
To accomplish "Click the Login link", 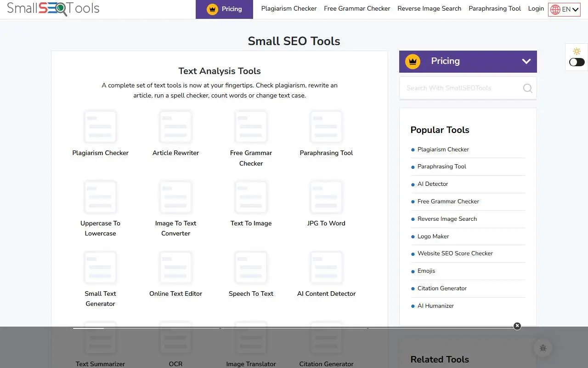I will (536, 9).
